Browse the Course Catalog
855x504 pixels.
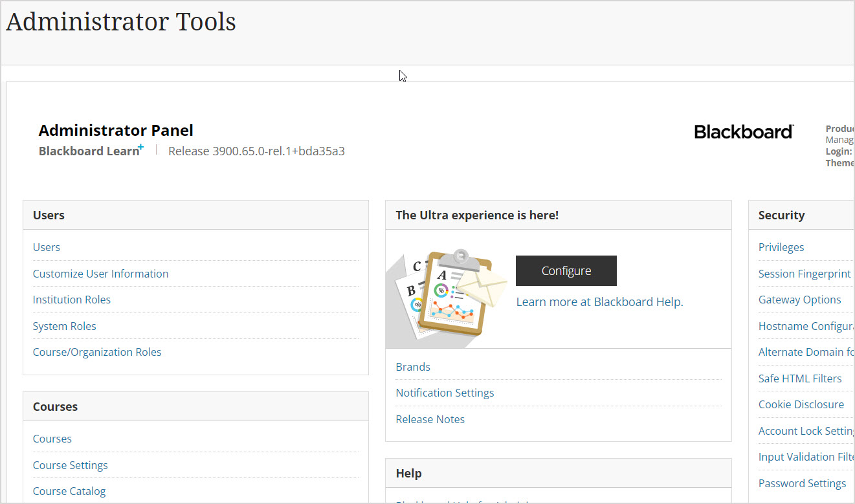(69, 491)
